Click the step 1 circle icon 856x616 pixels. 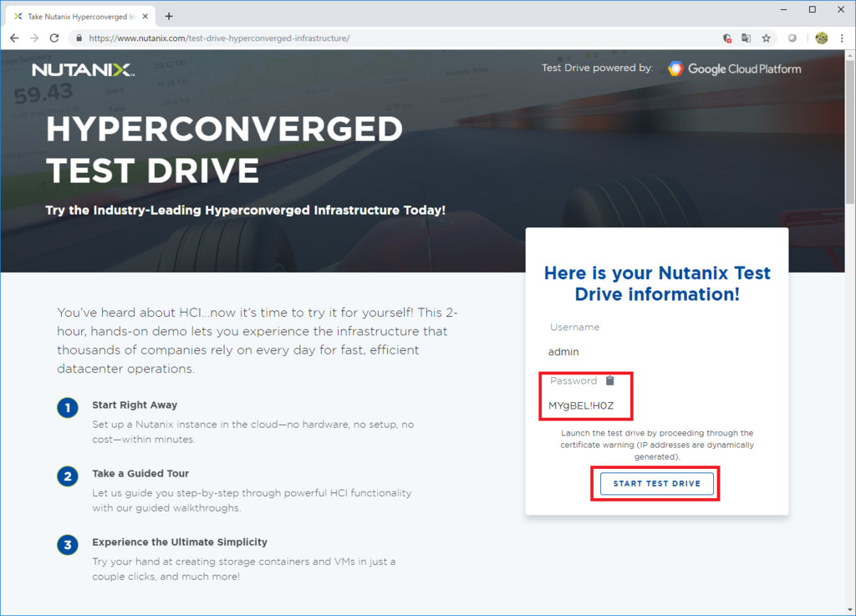pyautogui.click(x=68, y=408)
